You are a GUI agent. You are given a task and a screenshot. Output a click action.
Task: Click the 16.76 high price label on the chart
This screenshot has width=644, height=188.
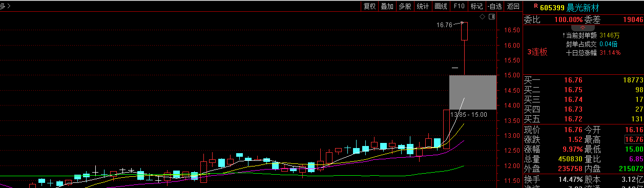tap(444, 25)
